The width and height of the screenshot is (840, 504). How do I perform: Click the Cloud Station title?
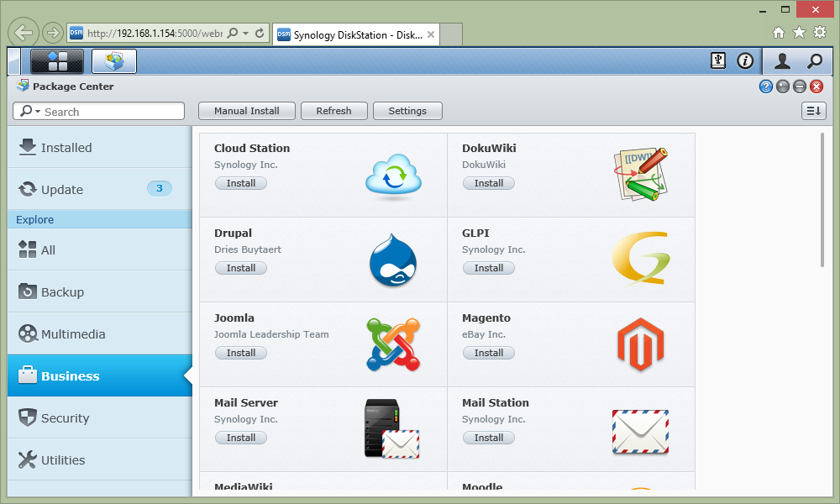coord(252,149)
